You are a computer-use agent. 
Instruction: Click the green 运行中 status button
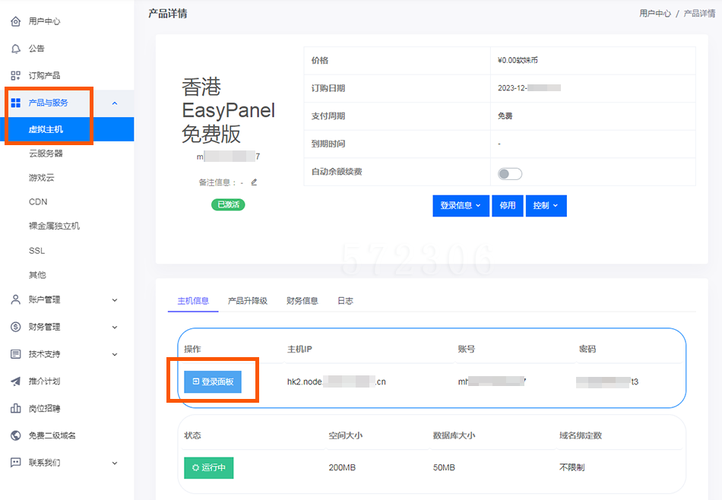[x=209, y=468]
